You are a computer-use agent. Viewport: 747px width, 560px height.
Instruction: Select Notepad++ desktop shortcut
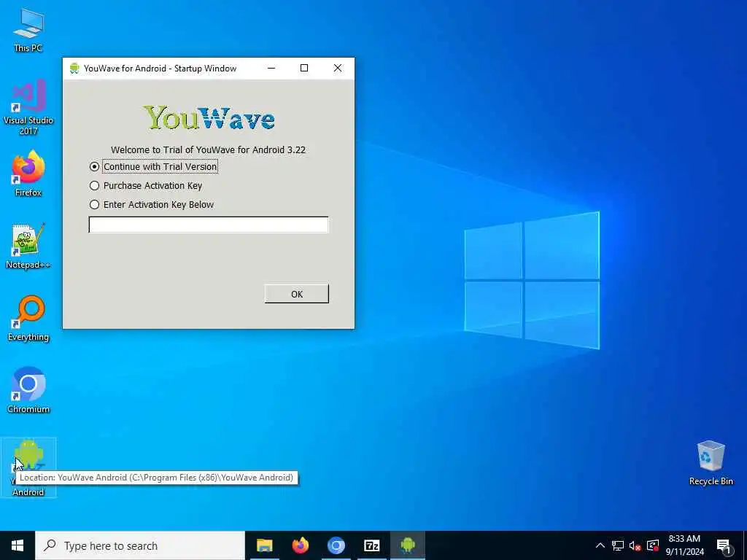click(28, 246)
